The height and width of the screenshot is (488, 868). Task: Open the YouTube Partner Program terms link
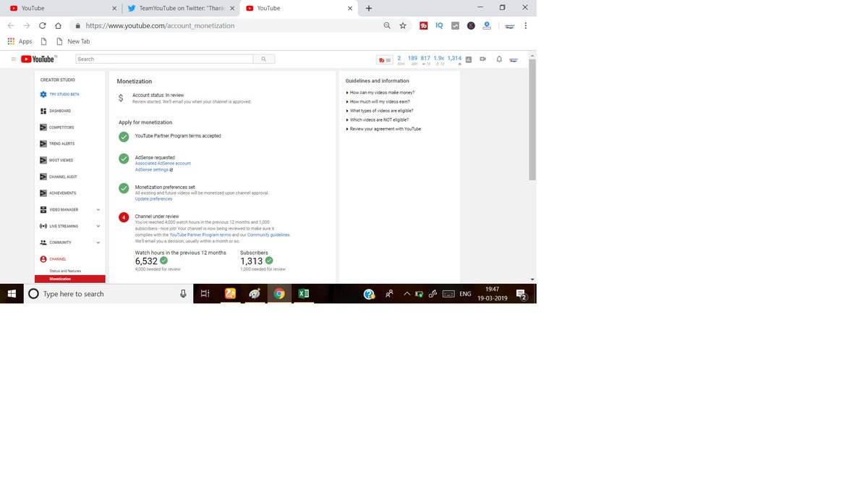[200, 235]
